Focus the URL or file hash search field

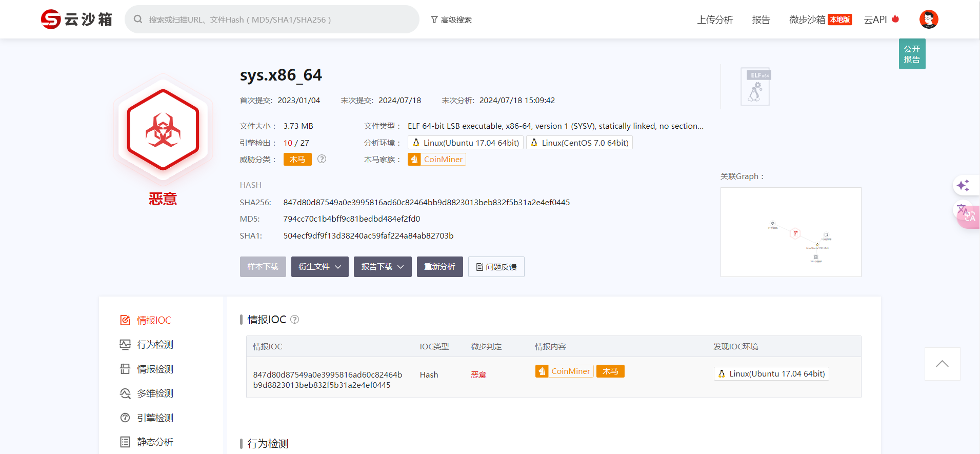tap(272, 19)
